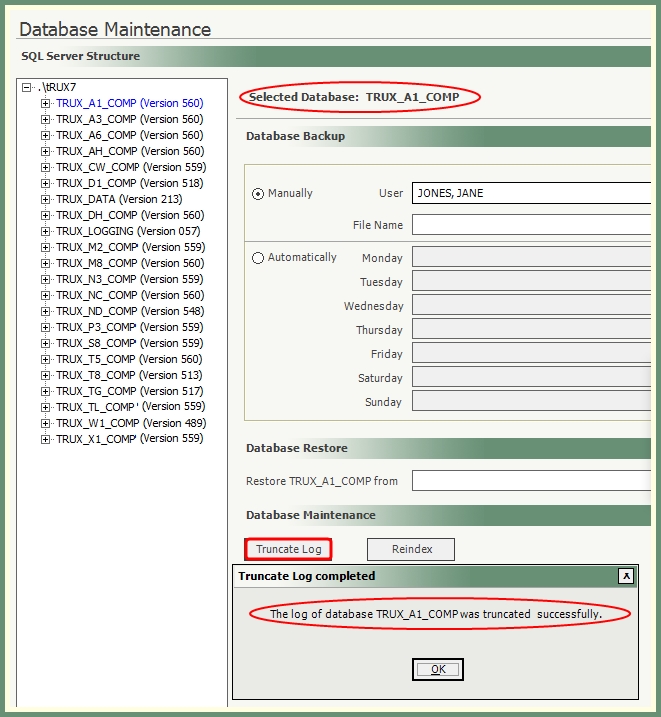661x717 pixels.
Task: Select the Manually backup radio button
Action: click(258, 194)
